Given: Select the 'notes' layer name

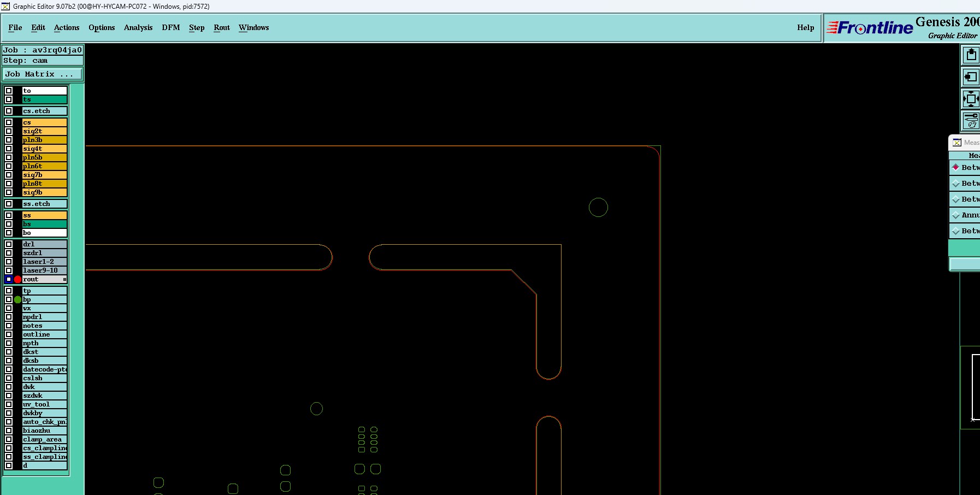Looking at the screenshot, I should [x=45, y=326].
